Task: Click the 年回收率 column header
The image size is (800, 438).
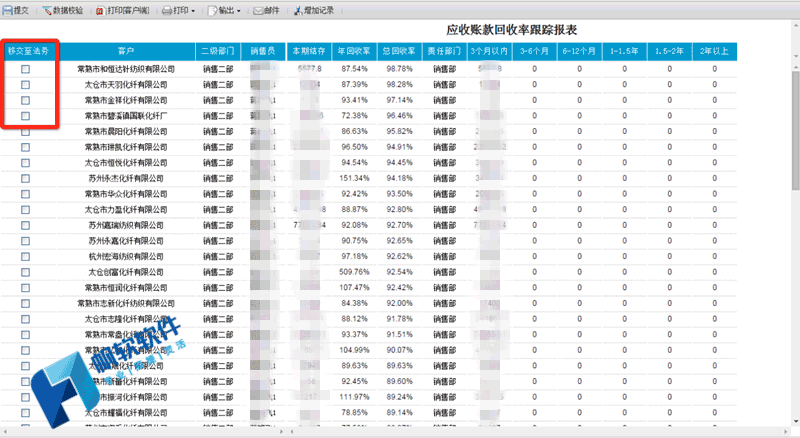Action: click(x=354, y=51)
